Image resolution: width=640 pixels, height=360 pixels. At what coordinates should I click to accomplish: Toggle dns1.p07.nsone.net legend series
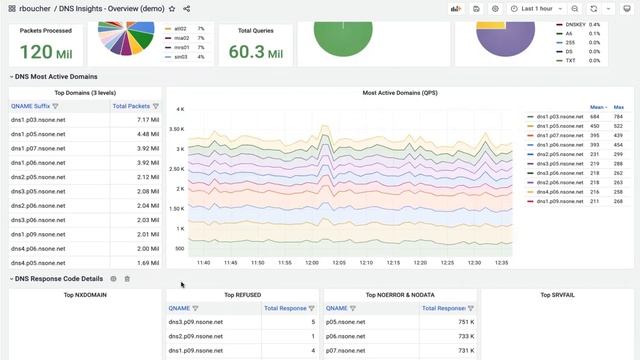tap(560, 136)
